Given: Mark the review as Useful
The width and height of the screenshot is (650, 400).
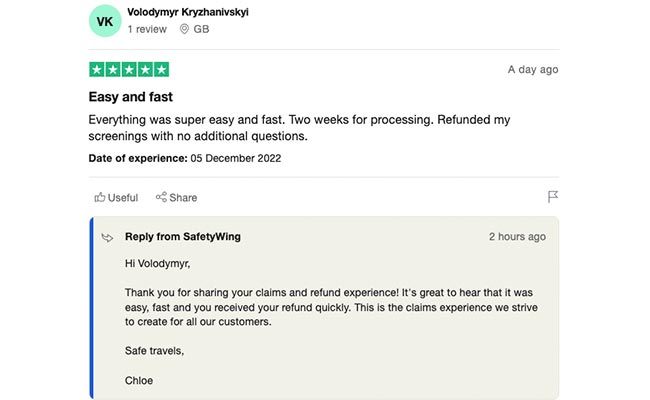Looking at the screenshot, I should 116,198.
